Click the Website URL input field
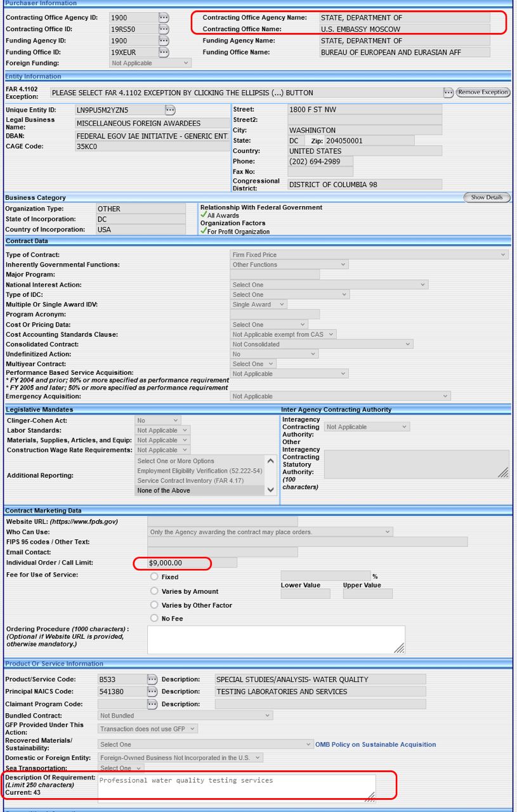This screenshot has width=517, height=812. point(223,522)
